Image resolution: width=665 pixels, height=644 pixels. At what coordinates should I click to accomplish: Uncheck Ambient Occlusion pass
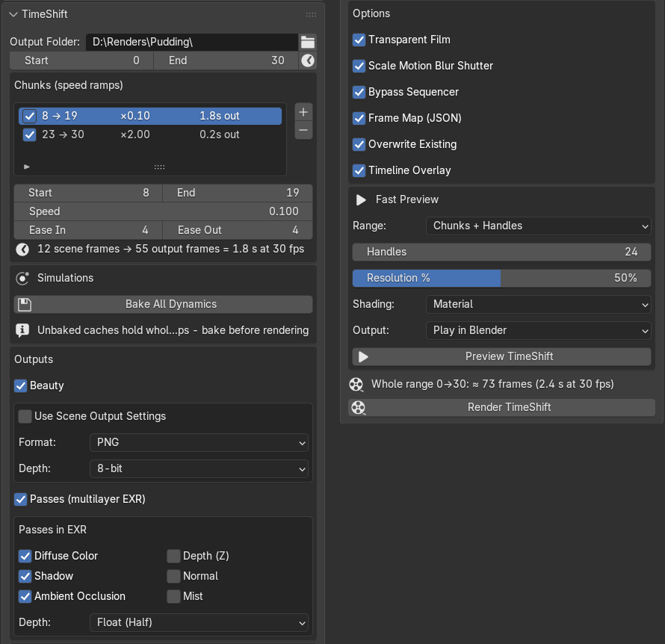25,596
